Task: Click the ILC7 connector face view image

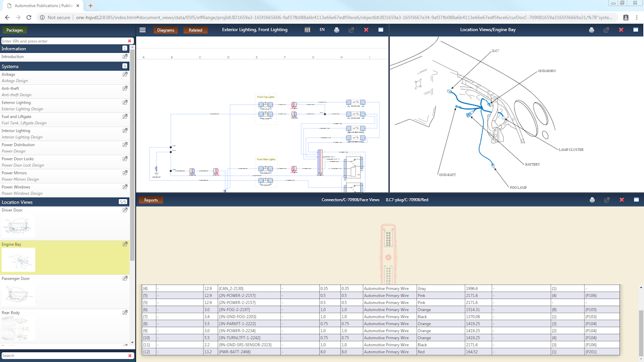Action: [x=388, y=254]
